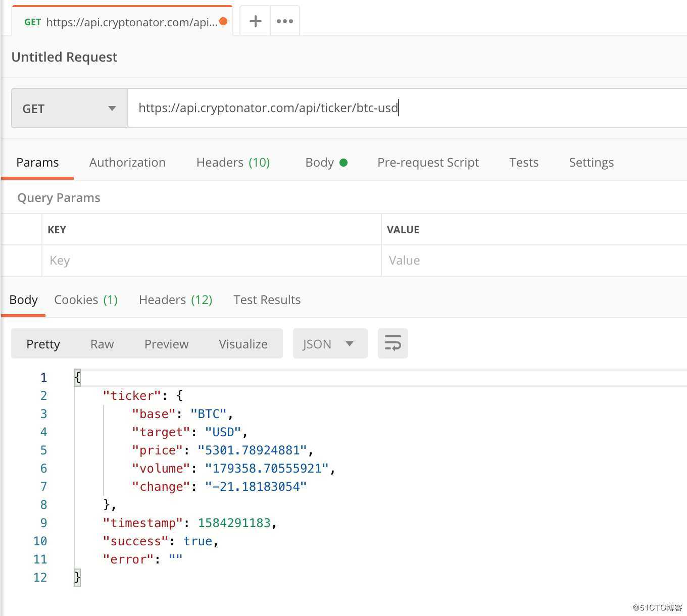687x616 pixels.
Task: Click the VALUE column header
Action: click(403, 230)
